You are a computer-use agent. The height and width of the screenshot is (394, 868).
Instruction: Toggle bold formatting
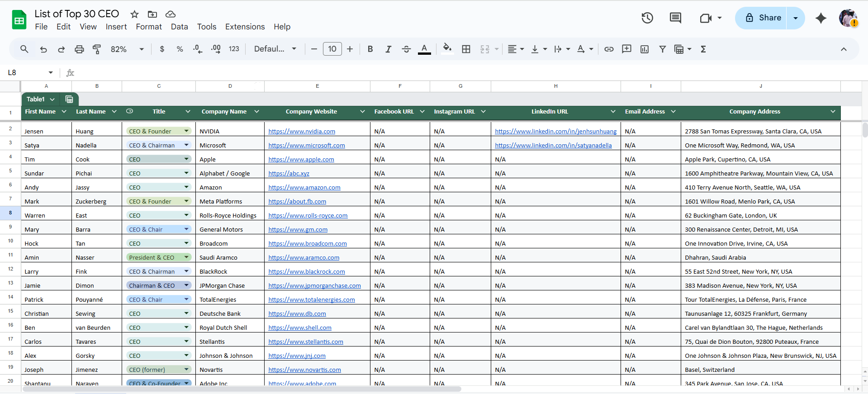pos(370,49)
